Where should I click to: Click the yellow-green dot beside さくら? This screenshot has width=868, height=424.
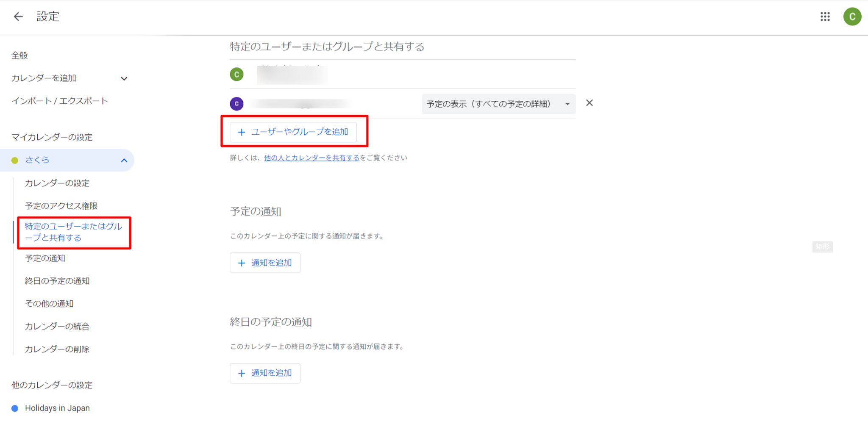coord(15,160)
